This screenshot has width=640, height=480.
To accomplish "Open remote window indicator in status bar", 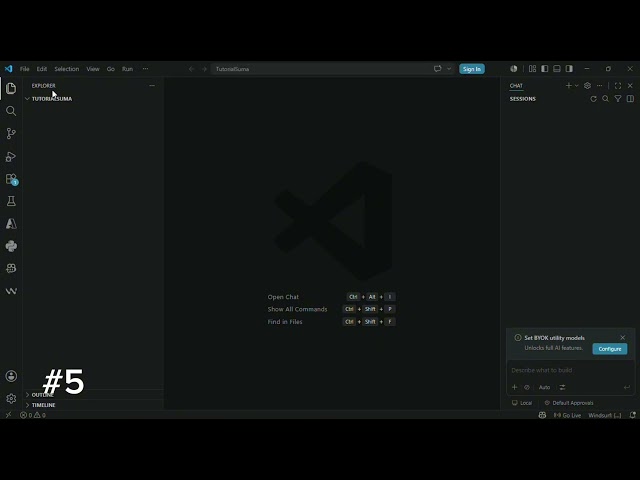I will pos(9,415).
